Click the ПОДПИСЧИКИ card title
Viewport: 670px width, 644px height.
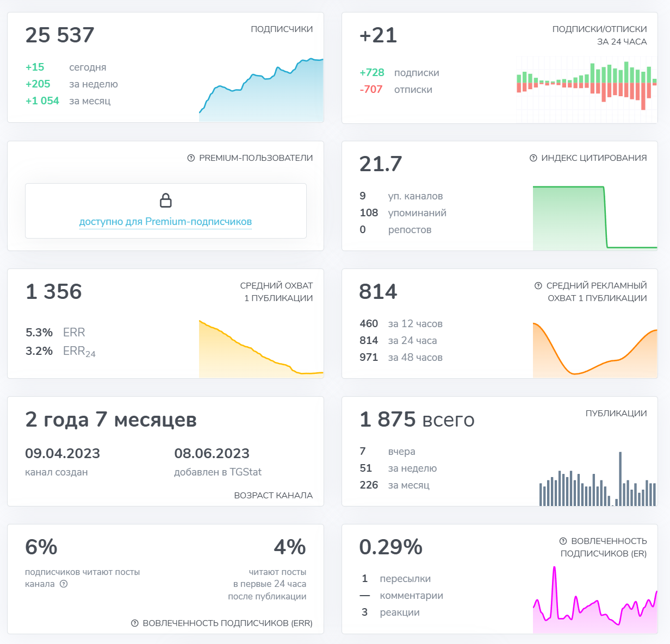click(282, 29)
